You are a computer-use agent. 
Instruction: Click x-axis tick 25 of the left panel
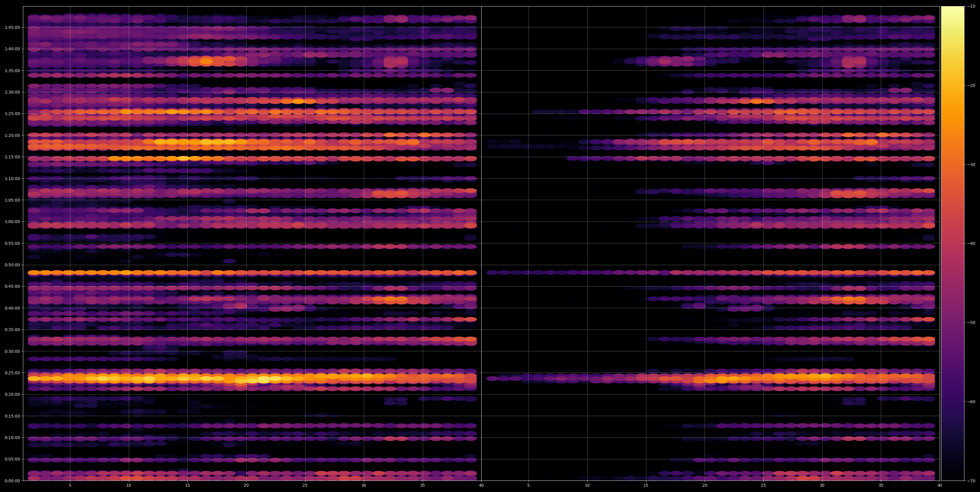click(305, 485)
